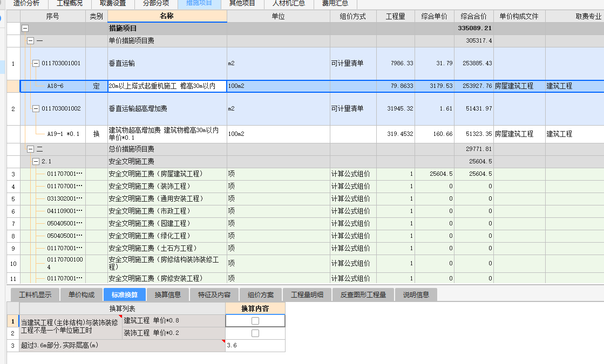The width and height of the screenshot is (604, 364).
Task: Click the 类别 column header
Action: (x=96, y=16)
